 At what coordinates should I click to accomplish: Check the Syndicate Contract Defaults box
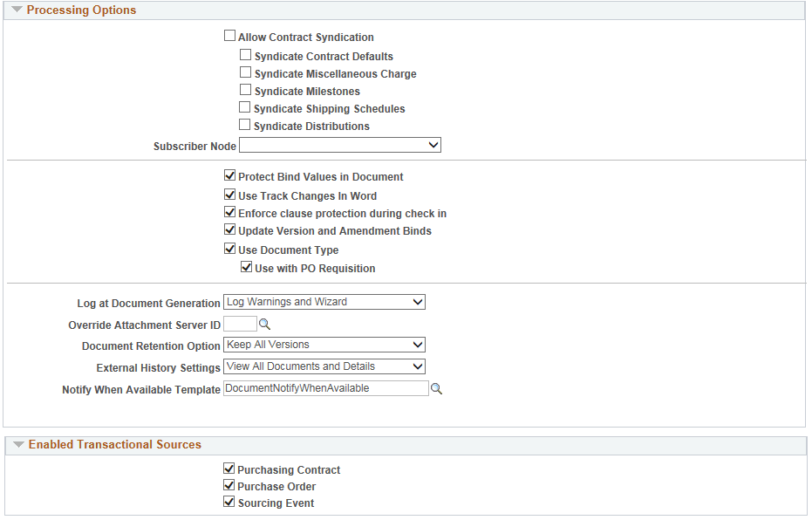click(245, 54)
